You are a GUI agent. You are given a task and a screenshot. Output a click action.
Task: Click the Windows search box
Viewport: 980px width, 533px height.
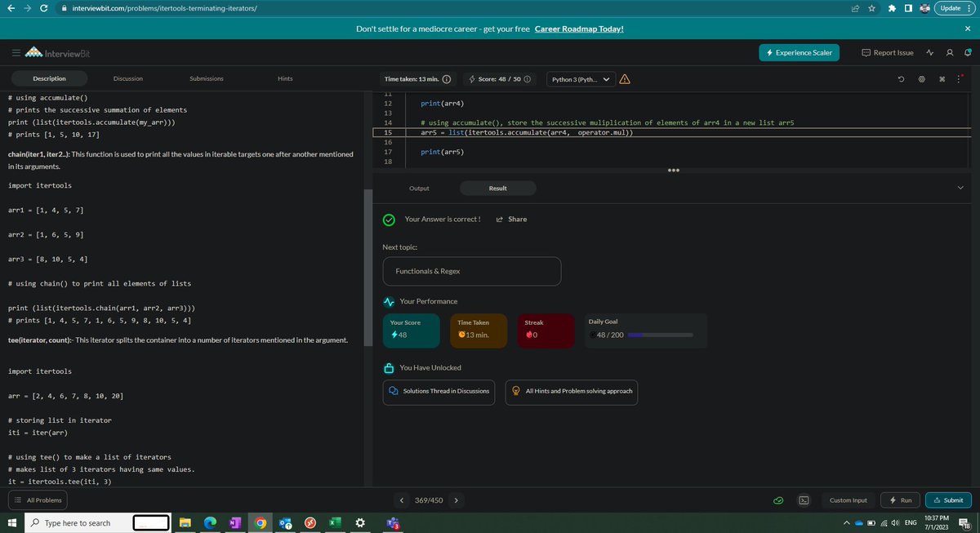click(x=96, y=522)
